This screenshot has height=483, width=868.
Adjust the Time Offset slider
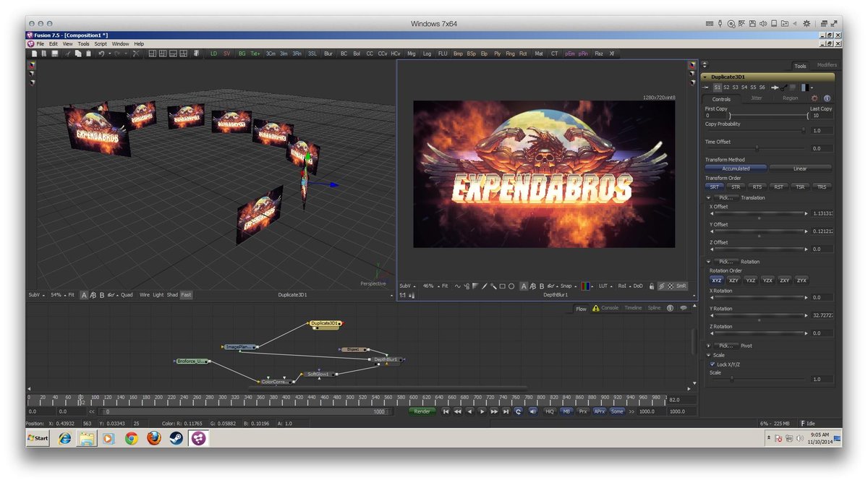click(x=756, y=148)
